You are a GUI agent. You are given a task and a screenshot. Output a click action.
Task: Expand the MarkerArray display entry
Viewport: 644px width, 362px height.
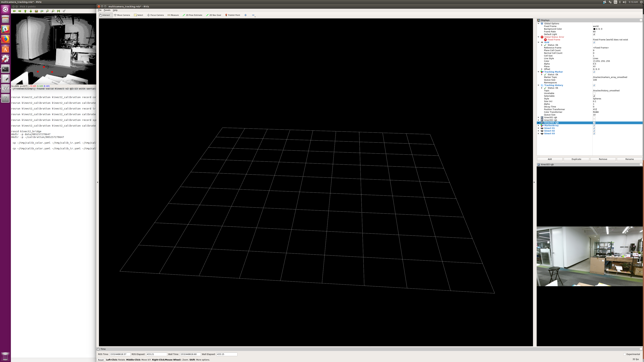coord(538,125)
